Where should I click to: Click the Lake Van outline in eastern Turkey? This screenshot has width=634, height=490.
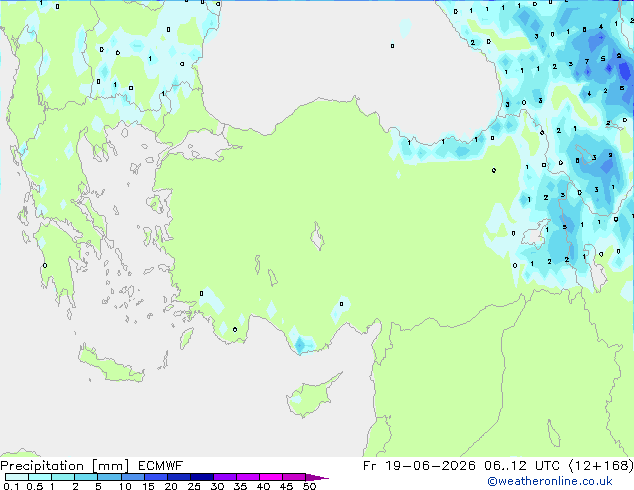click(x=537, y=234)
